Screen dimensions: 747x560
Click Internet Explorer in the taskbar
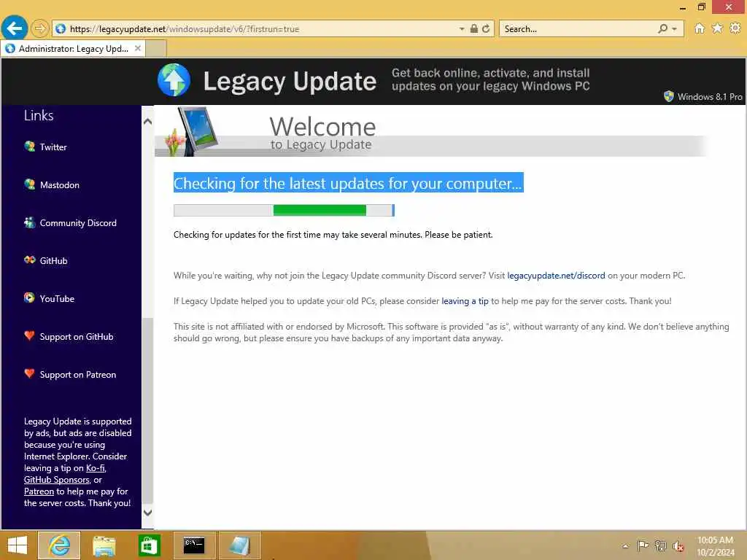(59, 545)
